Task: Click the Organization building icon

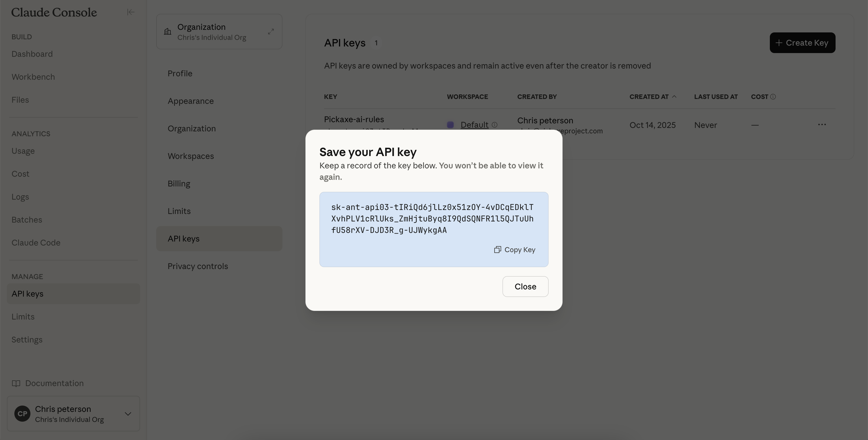Action: coord(167,32)
